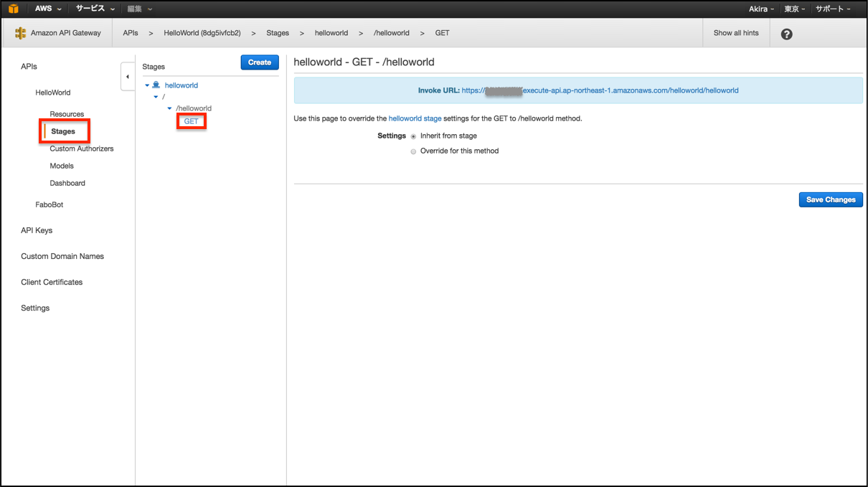868x487 pixels.
Task: Collapse the /helloworld resource node
Action: 169,108
